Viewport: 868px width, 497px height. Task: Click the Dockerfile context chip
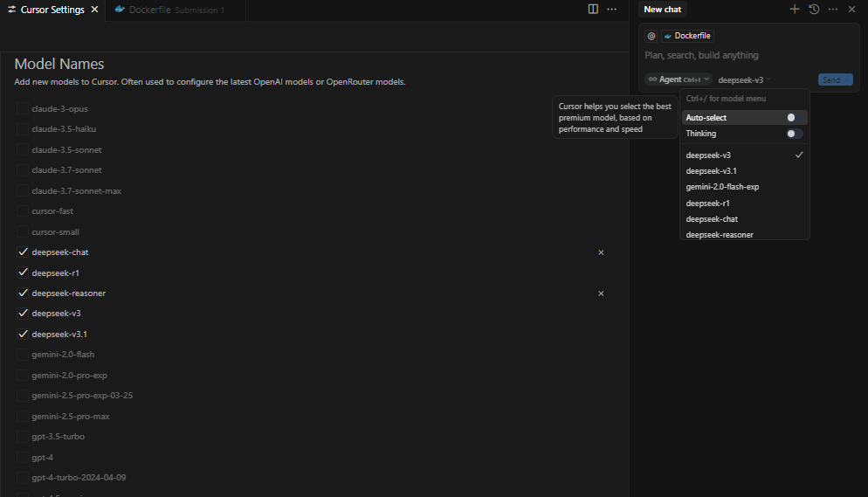click(687, 36)
